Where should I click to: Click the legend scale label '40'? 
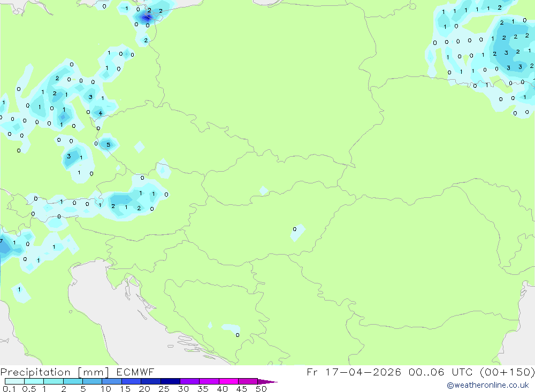222,389
